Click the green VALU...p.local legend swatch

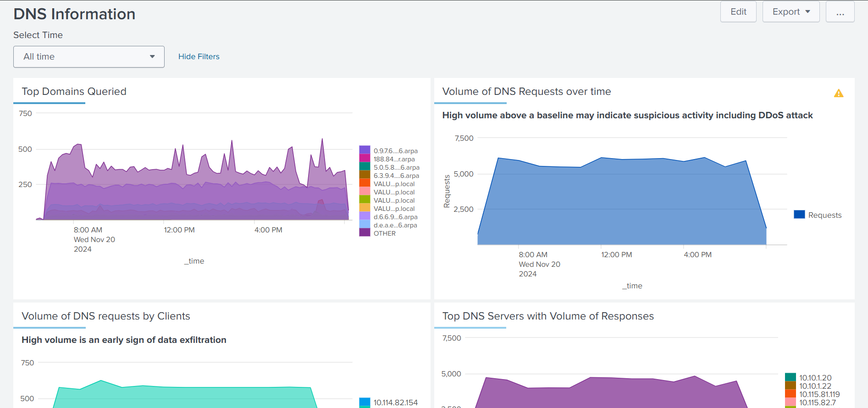coord(365,199)
